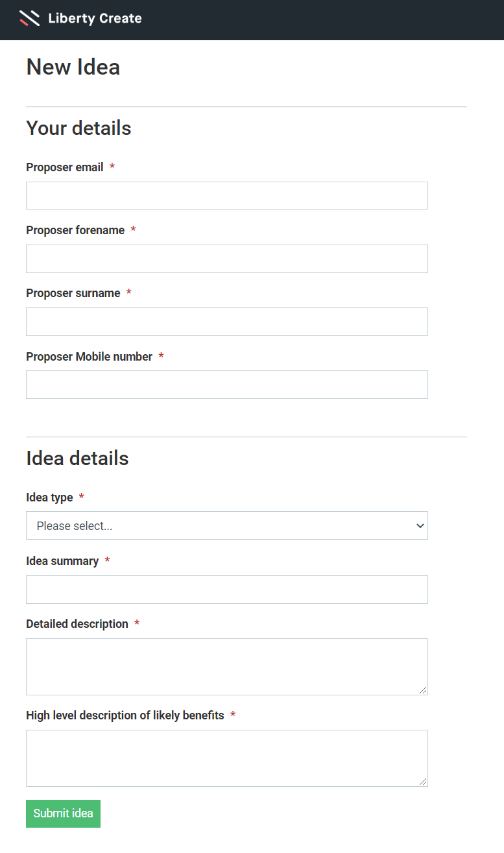504x853 pixels.
Task: Click the 'Proposer forename' label text
Action: pyautogui.click(x=75, y=230)
